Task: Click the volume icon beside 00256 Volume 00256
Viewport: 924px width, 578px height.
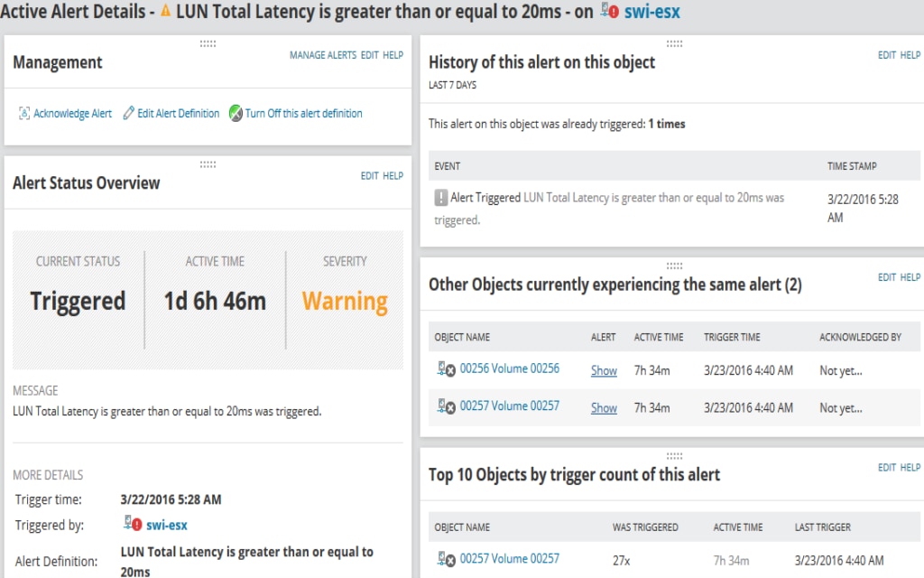Action: click(445, 368)
